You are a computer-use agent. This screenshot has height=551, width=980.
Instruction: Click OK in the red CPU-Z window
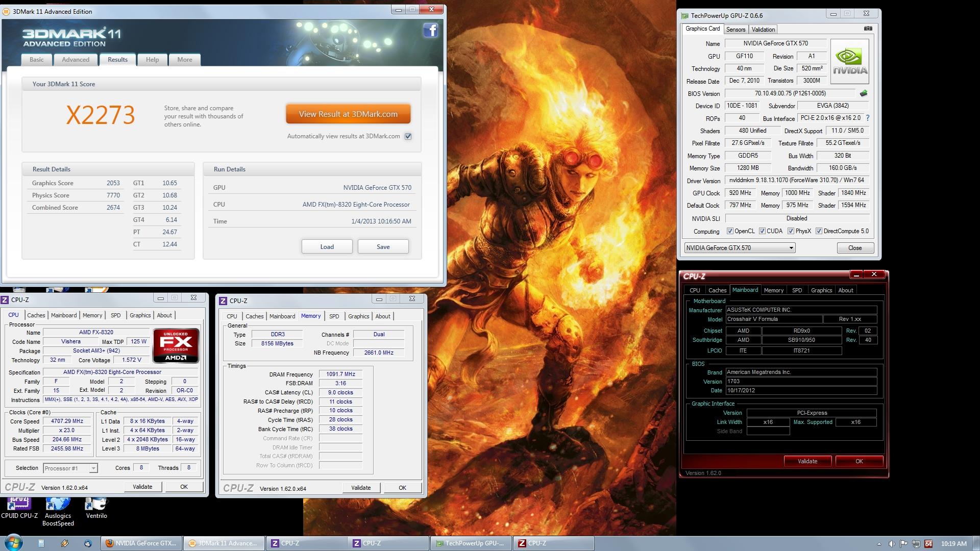[860, 461]
